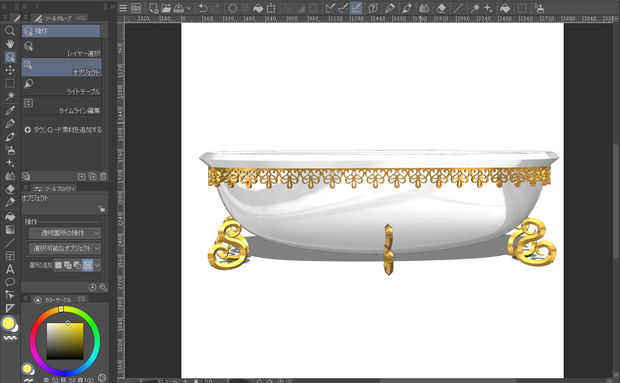620x383 pixels.
Task: Delete sub tool with trash icon
Action: click(x=103, y=176)
